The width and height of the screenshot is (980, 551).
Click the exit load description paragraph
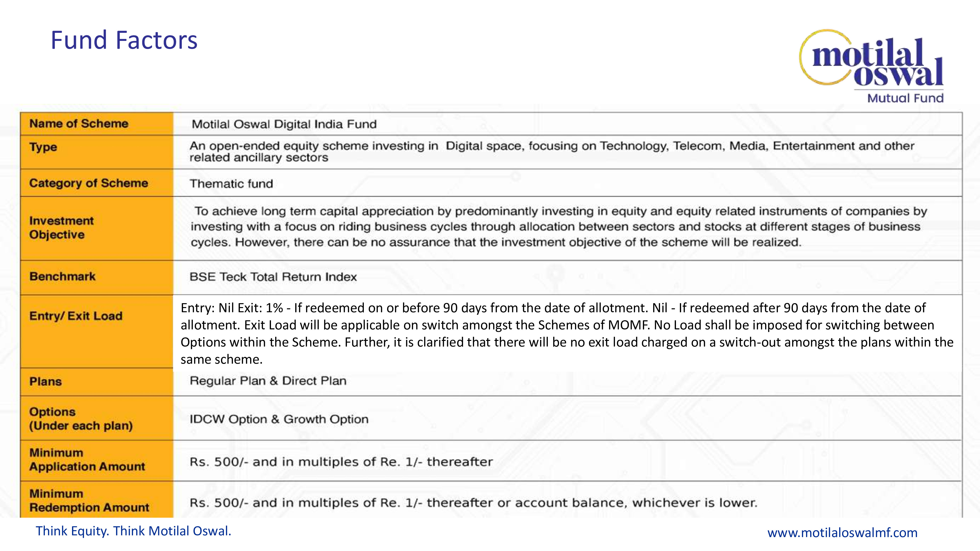click(x=567, y=333)
